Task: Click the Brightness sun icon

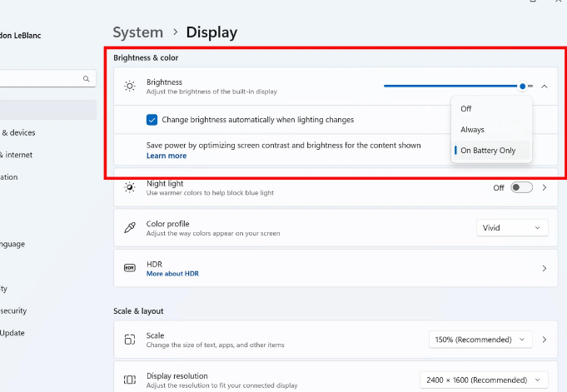Action: (129, 86)
